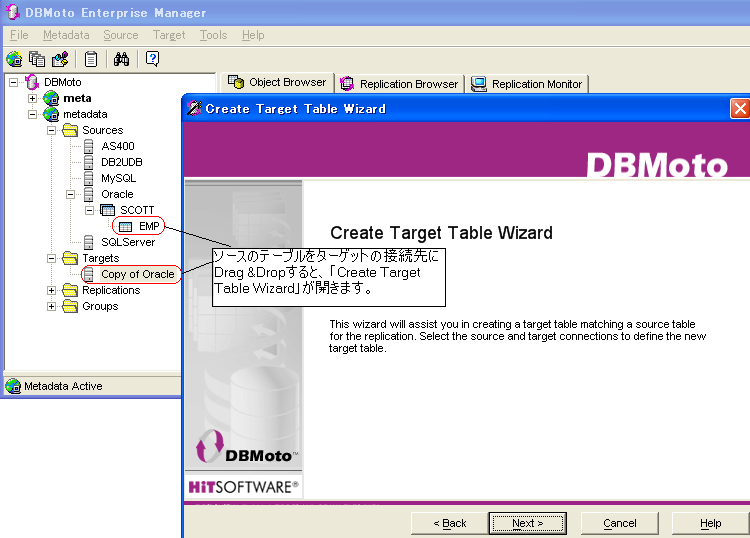
Task: Open the Tools menu
Action: (213, 35)
